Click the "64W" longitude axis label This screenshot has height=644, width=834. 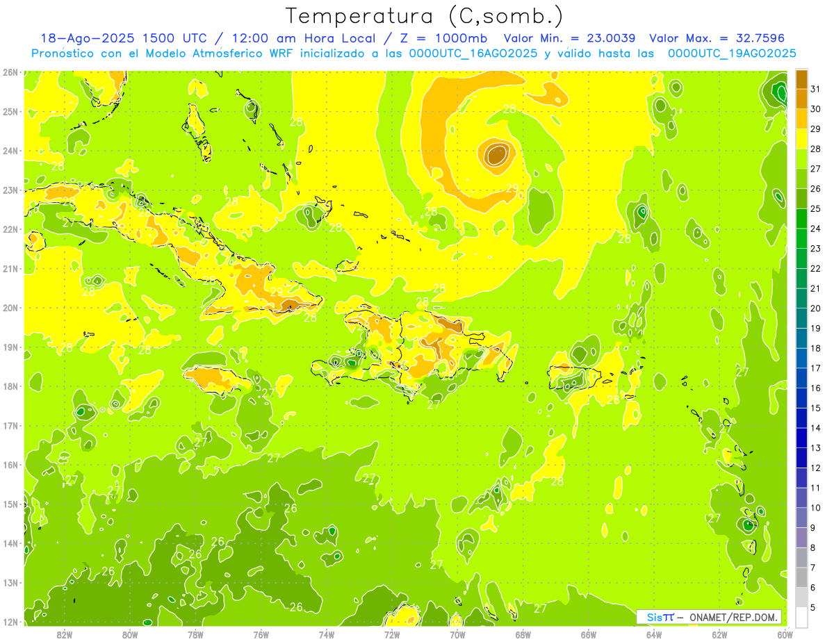pyautogui.click(x=653, y=634)
